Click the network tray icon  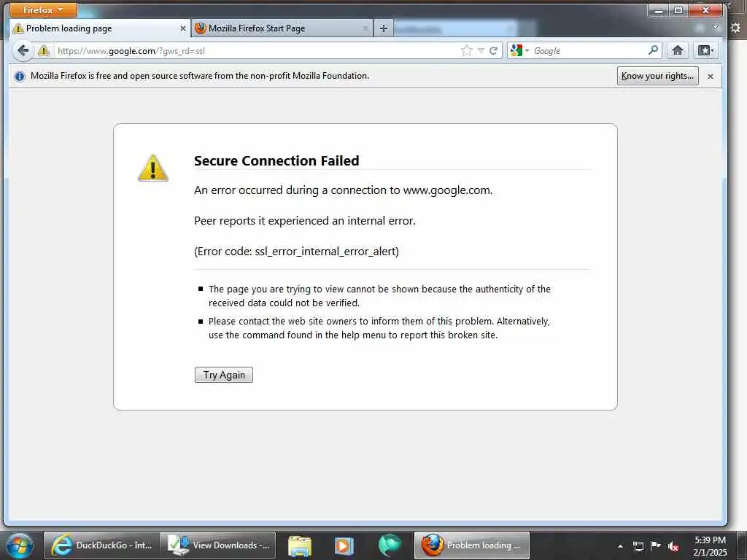coord(638,546)
